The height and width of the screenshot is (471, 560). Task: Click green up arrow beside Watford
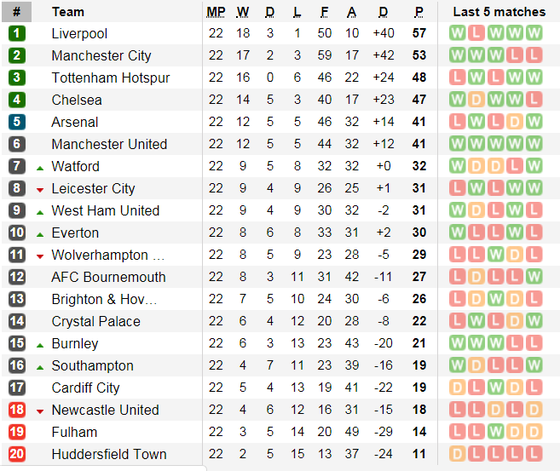click(x=40, y=168)
